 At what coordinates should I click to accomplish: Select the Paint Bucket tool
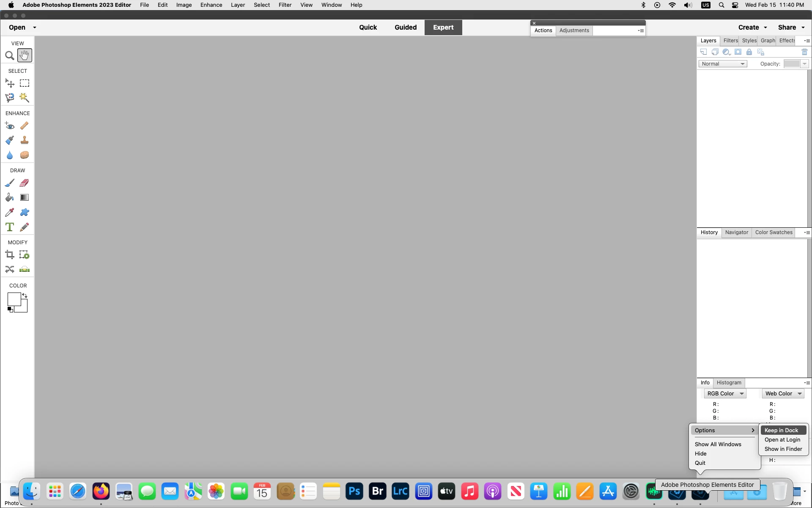click(9, 198)
